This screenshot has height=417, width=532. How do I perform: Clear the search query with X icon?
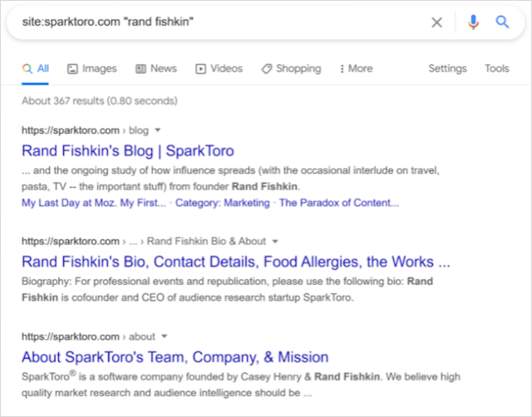point(436,22)
